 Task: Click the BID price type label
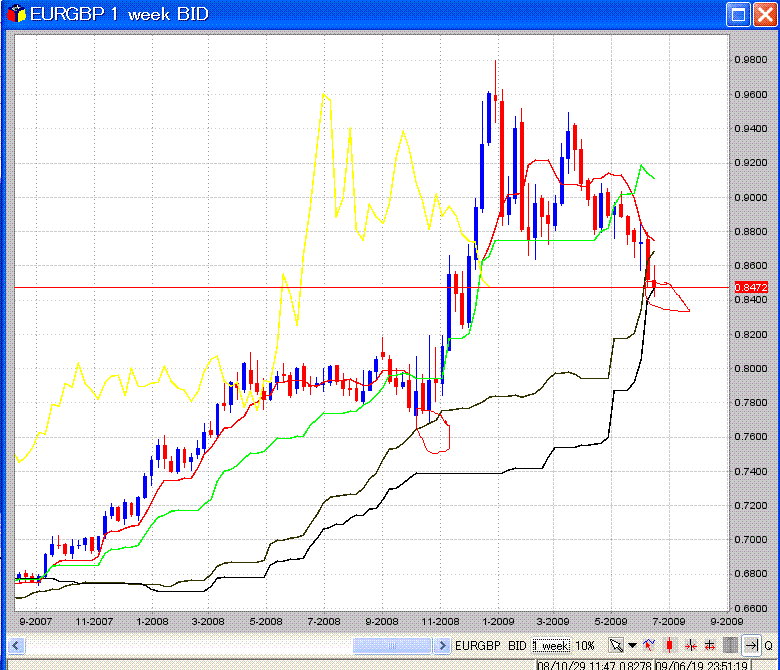(x=517, y=646)
